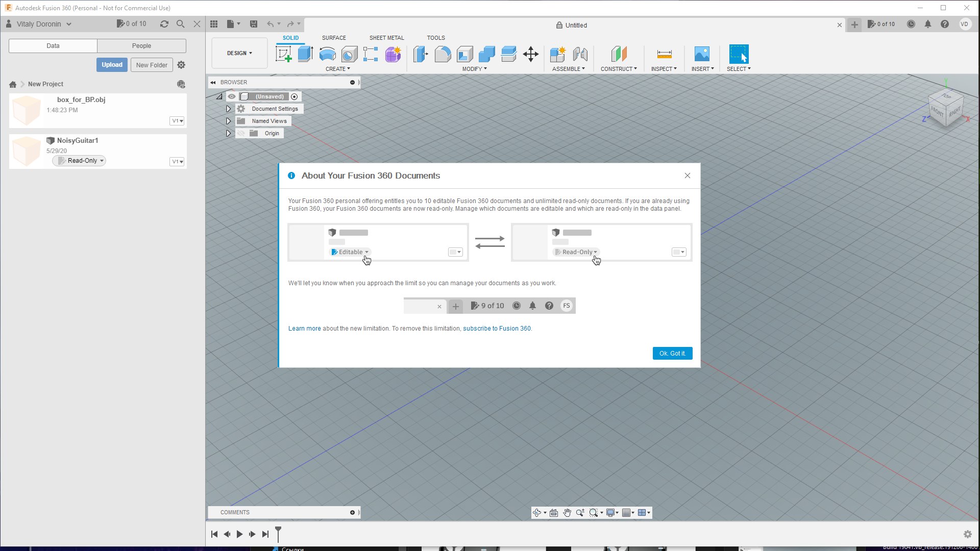Viewport: 980px width, 551px height.
Task: Open the Construct dropdown menu
Action: (x=619, y=69)
